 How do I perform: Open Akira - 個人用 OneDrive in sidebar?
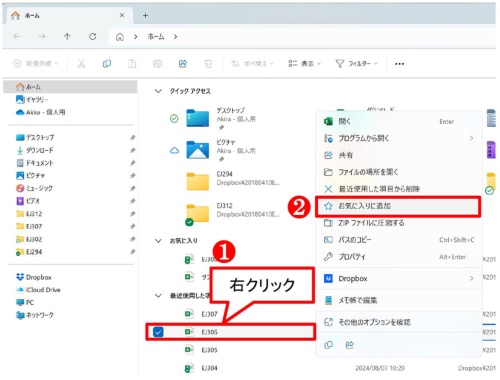41,112
